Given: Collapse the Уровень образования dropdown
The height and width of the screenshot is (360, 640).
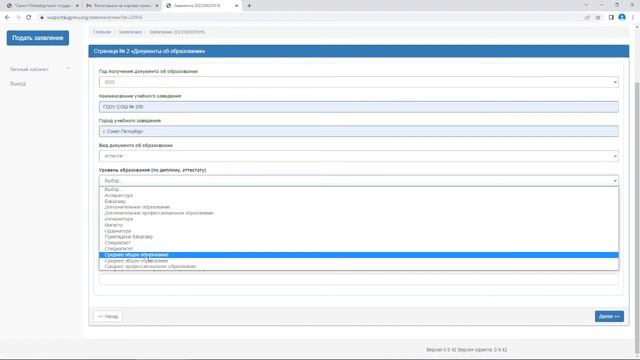Looking at the screenshot, I should click(358, 180).
